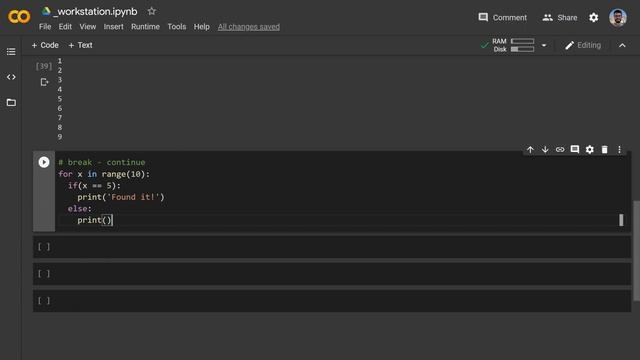Click the page vertical scrollbar
Viewport: 640px width, 360px height.
(636, 251)
